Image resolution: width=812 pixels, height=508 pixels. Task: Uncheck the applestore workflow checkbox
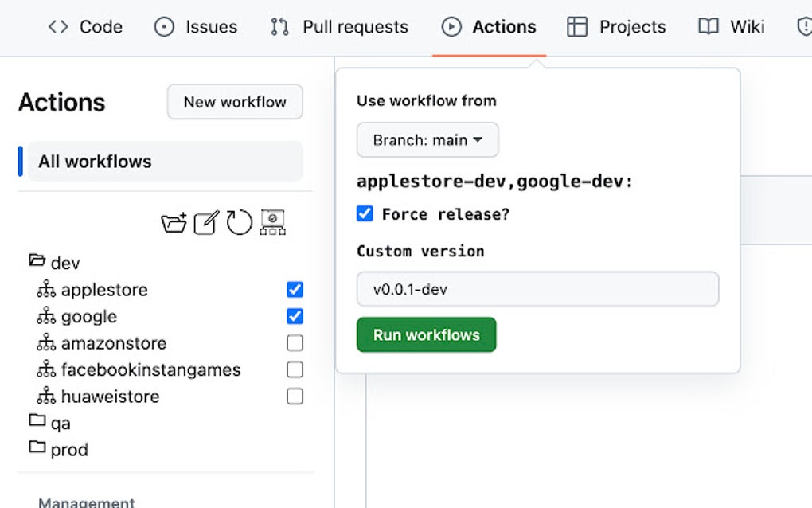tap(295, 290)
